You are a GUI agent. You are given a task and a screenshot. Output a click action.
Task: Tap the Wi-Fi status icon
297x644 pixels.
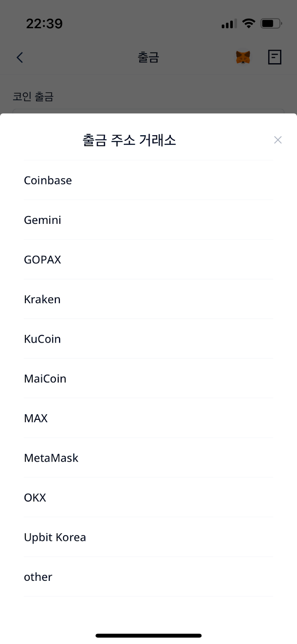point(249,23)
